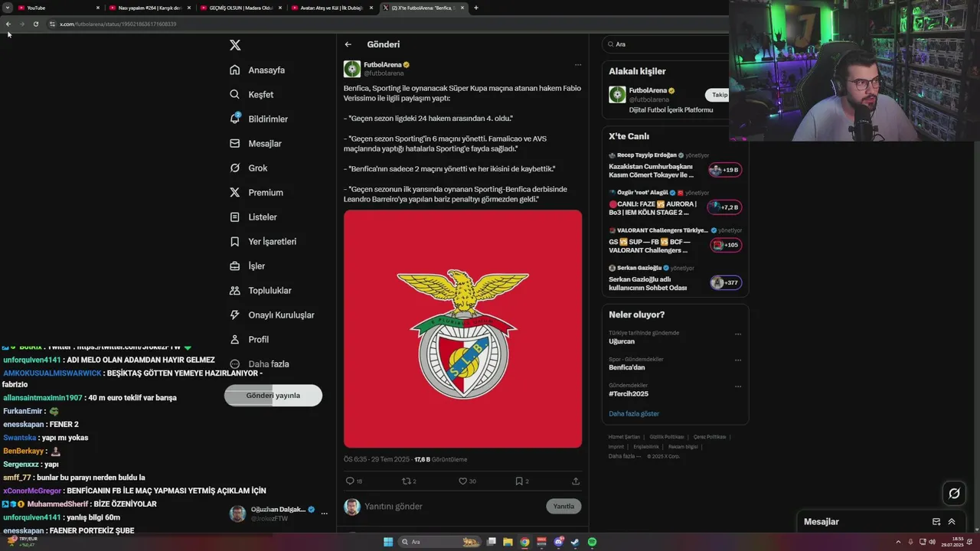Show hidden system tray icons
This screenshot has height=551, width=980.
(898, 542)
